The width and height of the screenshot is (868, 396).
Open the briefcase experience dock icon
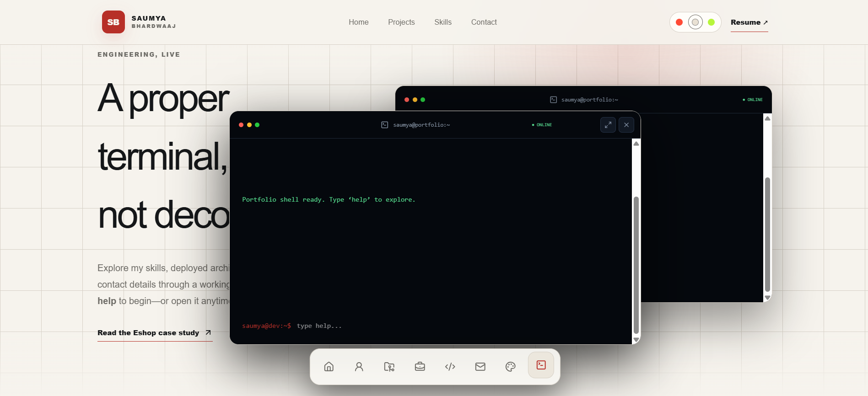pyautogui.click(x=420, y=366)
